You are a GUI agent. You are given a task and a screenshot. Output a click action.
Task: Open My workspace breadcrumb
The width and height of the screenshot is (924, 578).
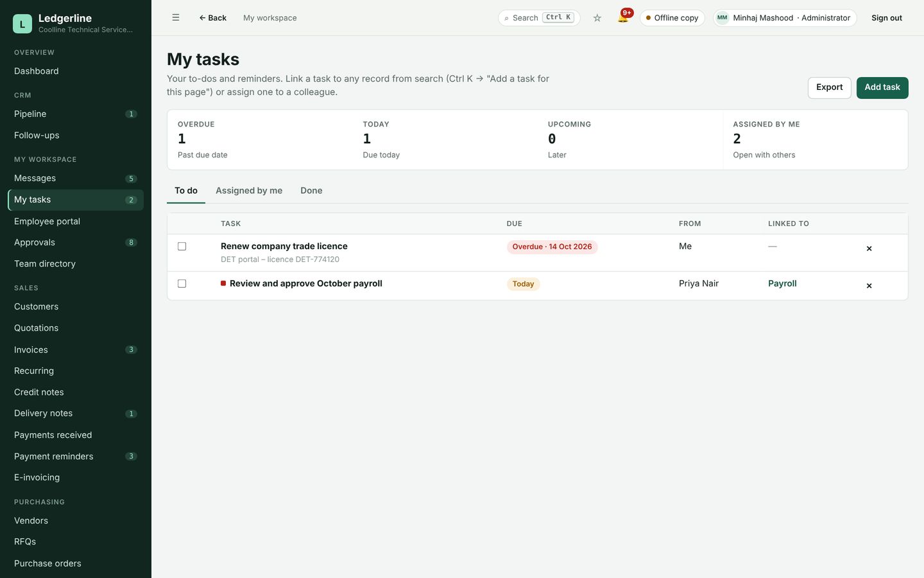[x=270, y=18]
